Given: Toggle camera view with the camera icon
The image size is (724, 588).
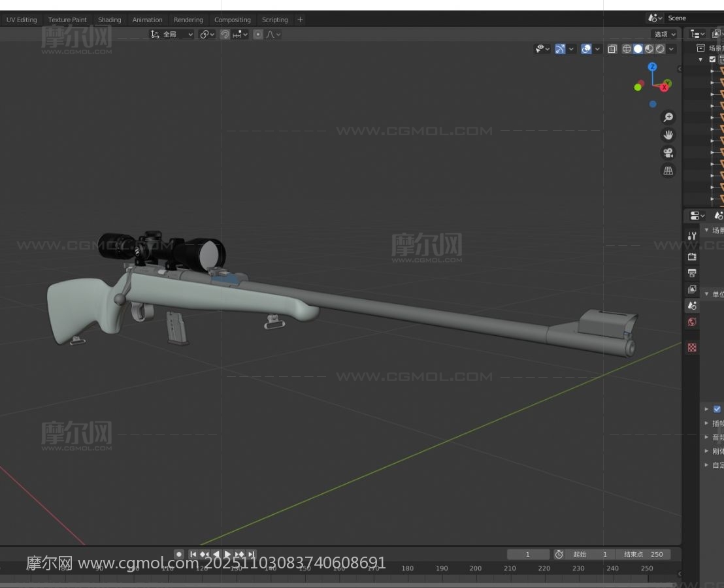Looking at the screenshot, I should [x=668, y=153].
